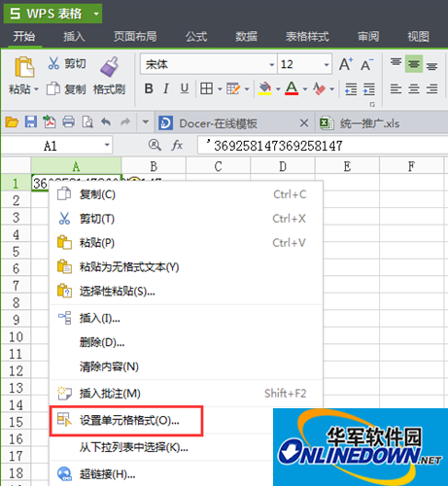Choose 剪切(T) in context menu

pyautogui.click(x=187, y=219)
